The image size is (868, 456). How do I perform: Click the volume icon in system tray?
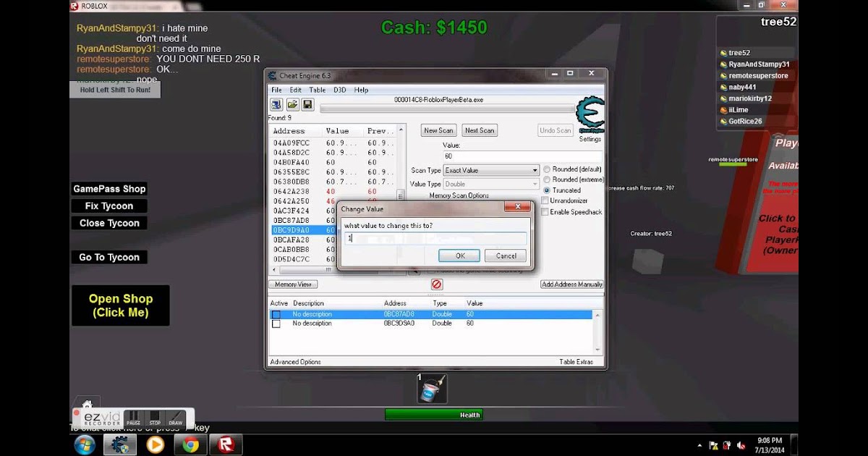tap(740, 445)
